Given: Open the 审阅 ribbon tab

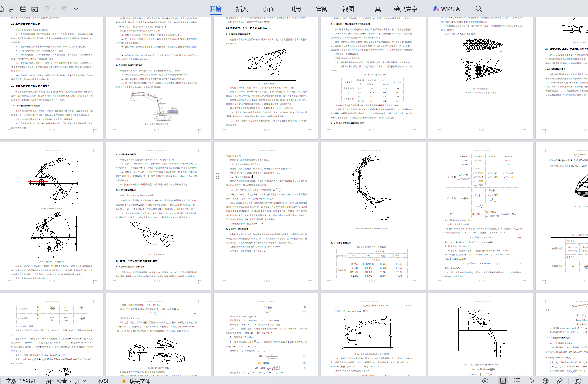Looking at the screenshot, I should (x=322, y=9).
